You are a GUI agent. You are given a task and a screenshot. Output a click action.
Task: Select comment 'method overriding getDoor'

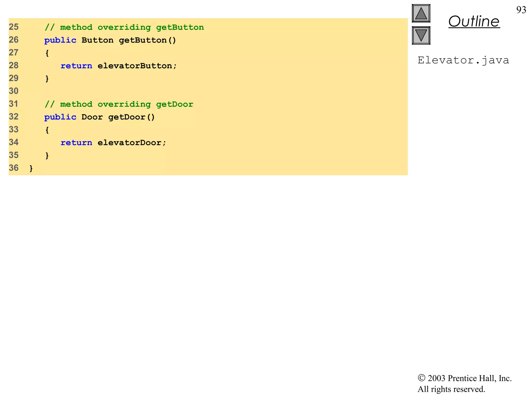[119, 104]
